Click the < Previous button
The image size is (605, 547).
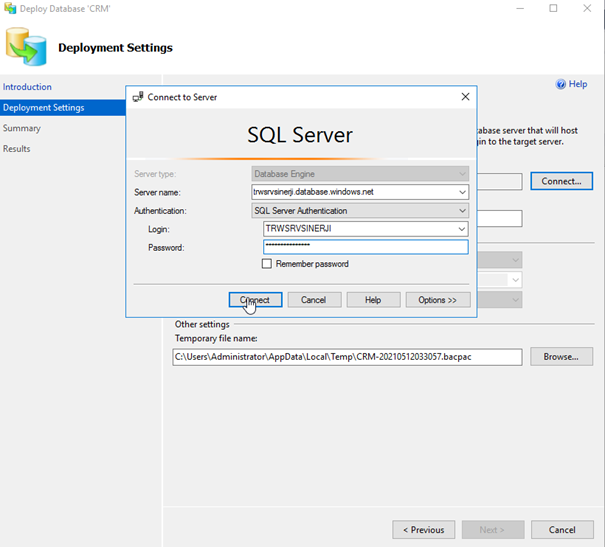pos(424,530)
